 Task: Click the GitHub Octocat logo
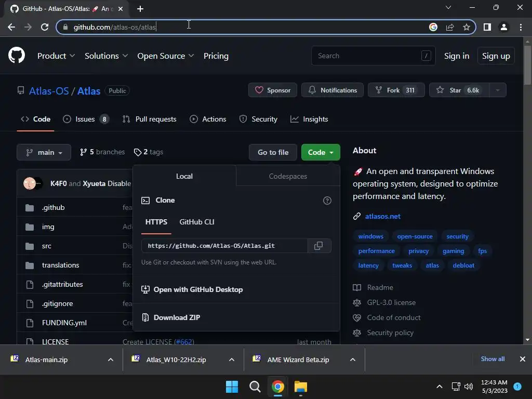(17, 56)
